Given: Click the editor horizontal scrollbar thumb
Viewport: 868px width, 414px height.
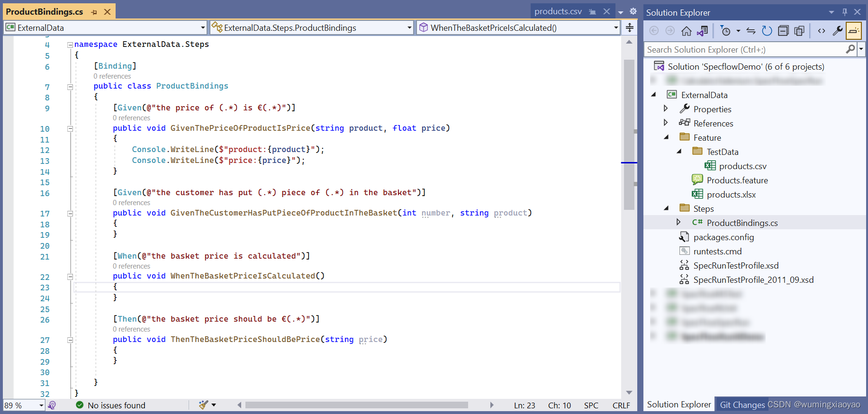Looking at the screenshot, I should (x=356, y=405).
